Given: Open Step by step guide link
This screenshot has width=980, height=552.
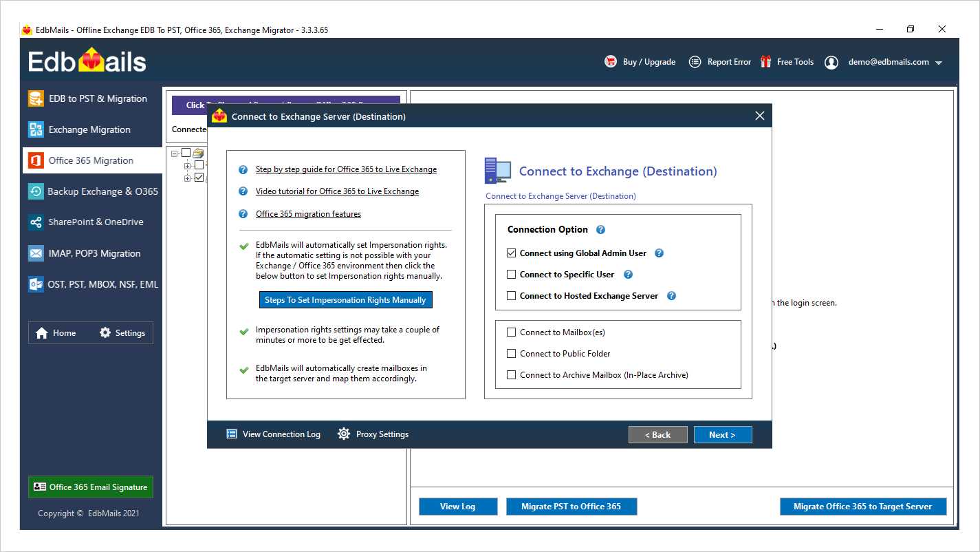Looking at the screenshot, I should [346, 169].
